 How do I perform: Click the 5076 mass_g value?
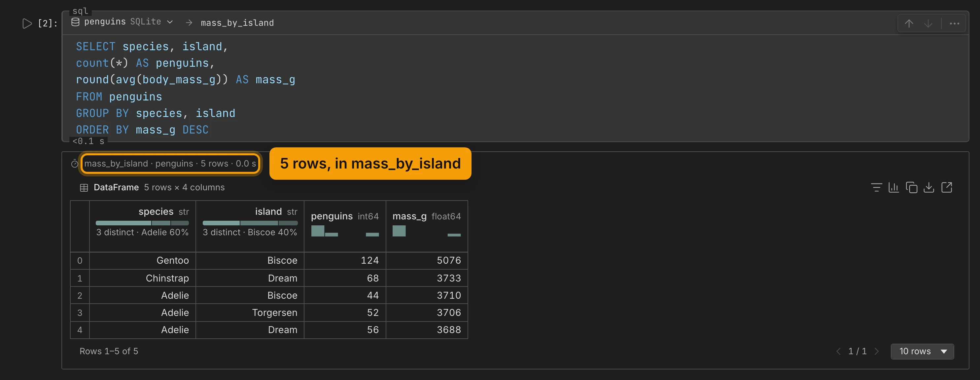point(448,260)
